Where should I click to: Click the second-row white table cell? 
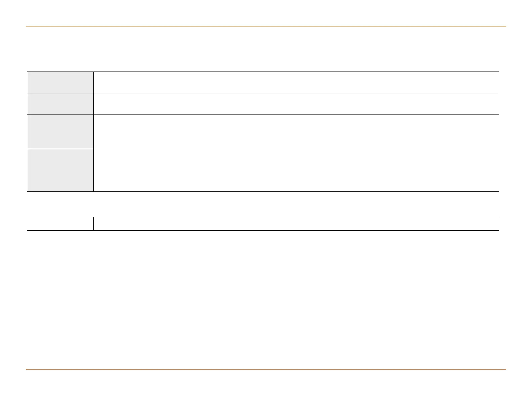click(x=296, y=104)
